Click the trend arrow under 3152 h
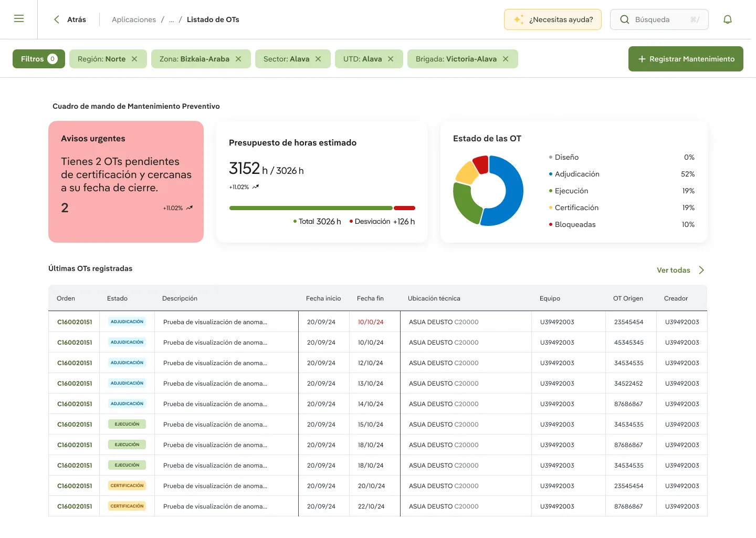The width and height of the screenshot is (756, 538). 256,187
